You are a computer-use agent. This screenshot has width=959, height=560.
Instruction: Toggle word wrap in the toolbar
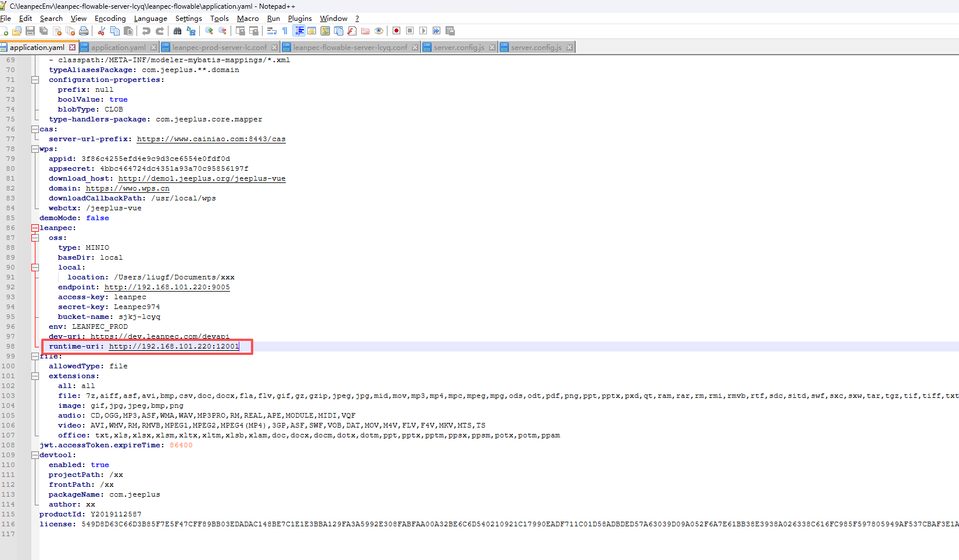pyautogui.click(x=271, y=31)
